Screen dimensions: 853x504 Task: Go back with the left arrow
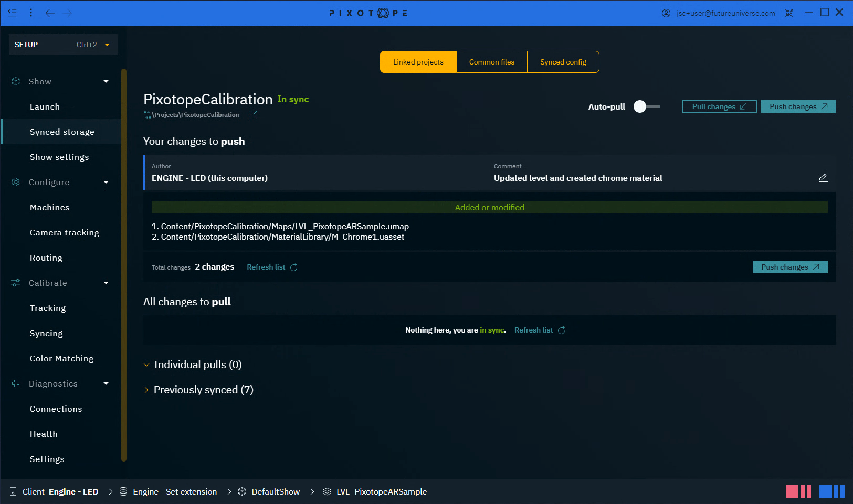pos(50,13)
